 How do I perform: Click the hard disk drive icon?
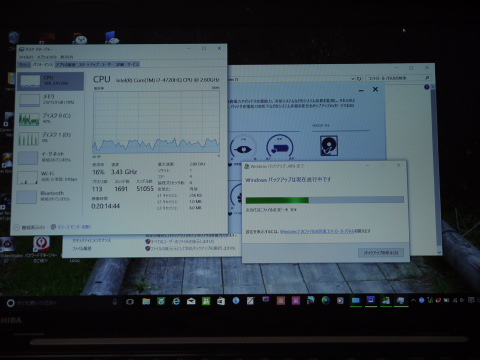click(329, 146)
